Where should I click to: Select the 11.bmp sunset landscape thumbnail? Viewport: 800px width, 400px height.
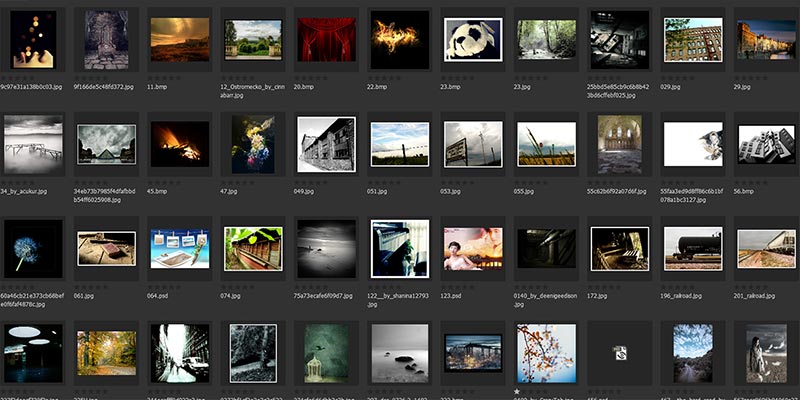click(180, 40)
